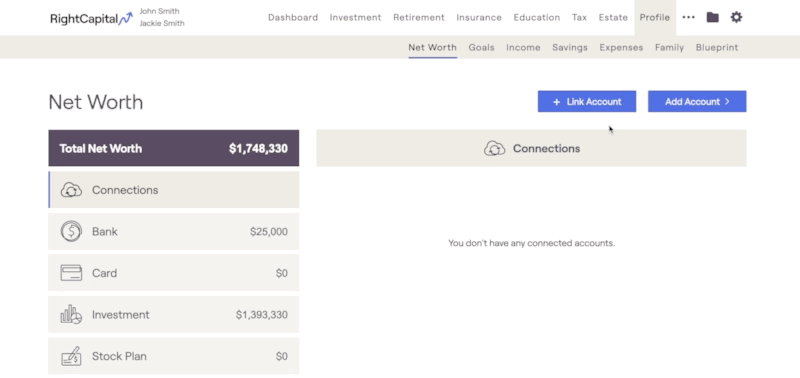Screen dimensions: 800x378
Task: Open the folder icon in top navigation
Action: tap(712, 17)
